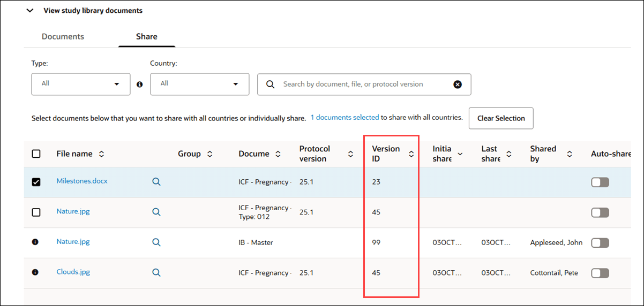Open the Clouds.jpg file link
The width and height of the screenshot is (644, 306).
[x=73, y=272]
